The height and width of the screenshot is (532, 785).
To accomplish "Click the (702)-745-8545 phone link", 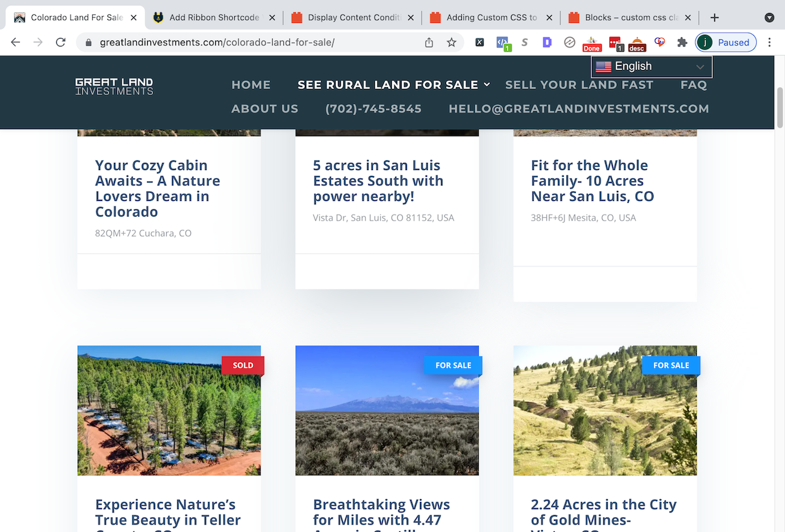I will [374, 109].
